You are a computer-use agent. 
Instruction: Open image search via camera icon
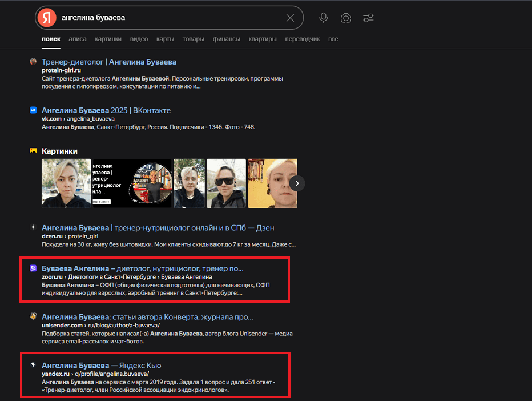pos(346,18)
